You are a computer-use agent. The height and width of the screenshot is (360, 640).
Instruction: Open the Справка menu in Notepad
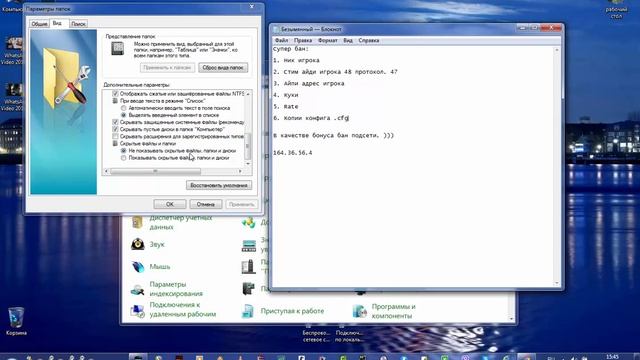tap(369, 40)
